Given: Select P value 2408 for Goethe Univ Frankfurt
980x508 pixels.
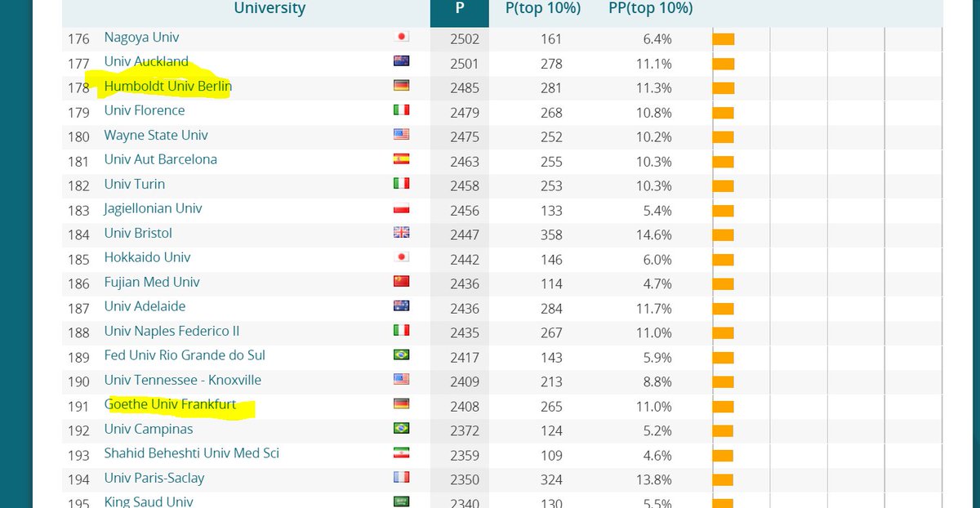Looking at the screenshot, I should (465, 407).
